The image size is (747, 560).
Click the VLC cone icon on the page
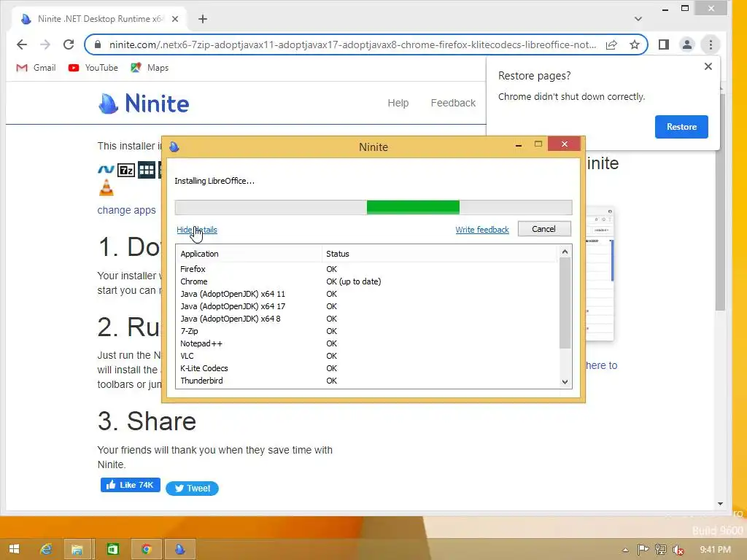click(107, 187)
